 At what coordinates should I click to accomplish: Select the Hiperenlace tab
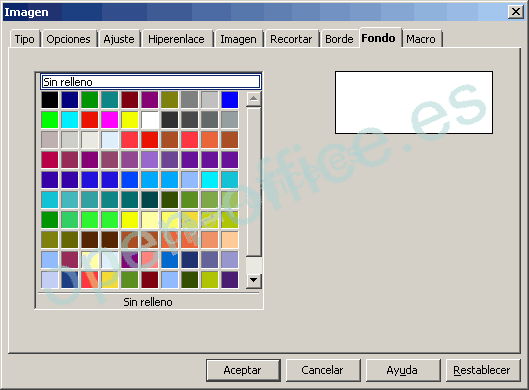pyautogui.click(x=176, y=39)
